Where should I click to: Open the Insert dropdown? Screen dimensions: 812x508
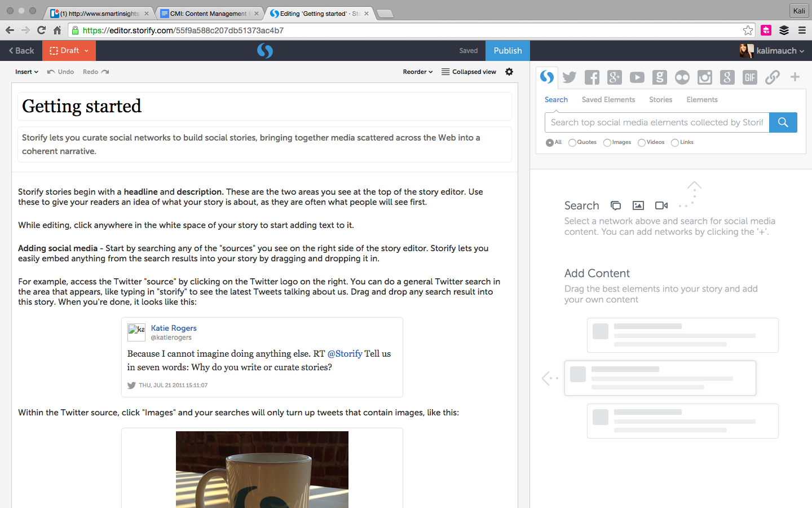coord(27,72)
